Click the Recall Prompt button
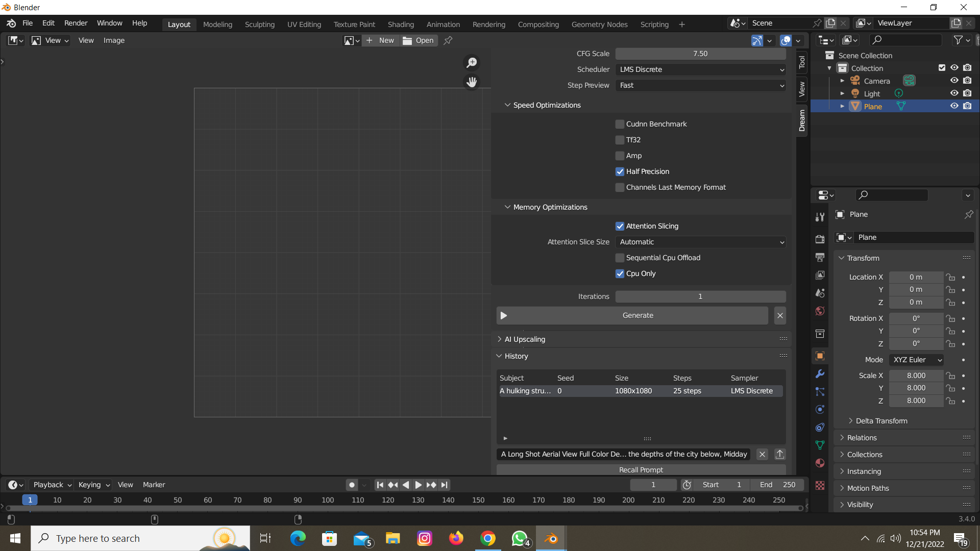This screenshot has height=551, width=980. pyautogui.click(x=641, y=470)
